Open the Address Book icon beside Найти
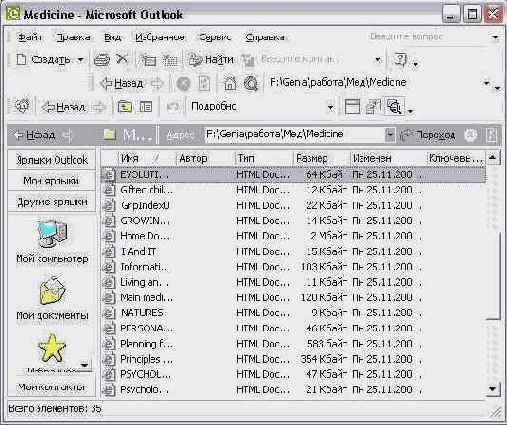The image size is (507, 425). point(248,60)
